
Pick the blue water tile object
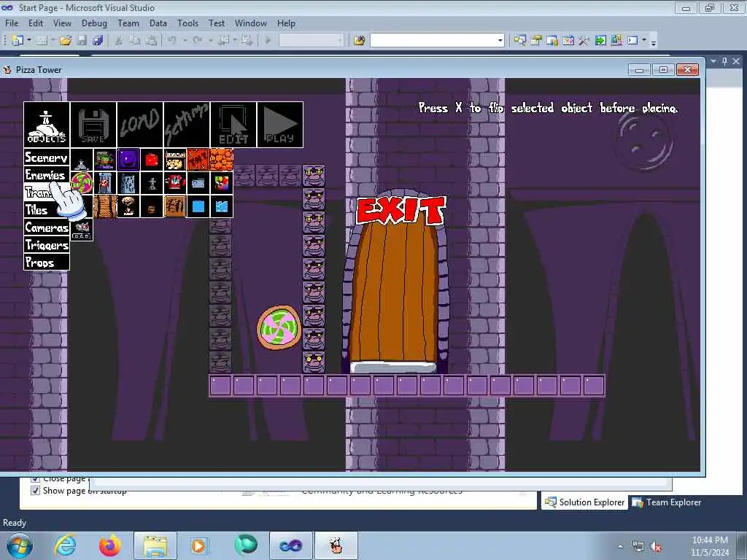coord(222,206)
